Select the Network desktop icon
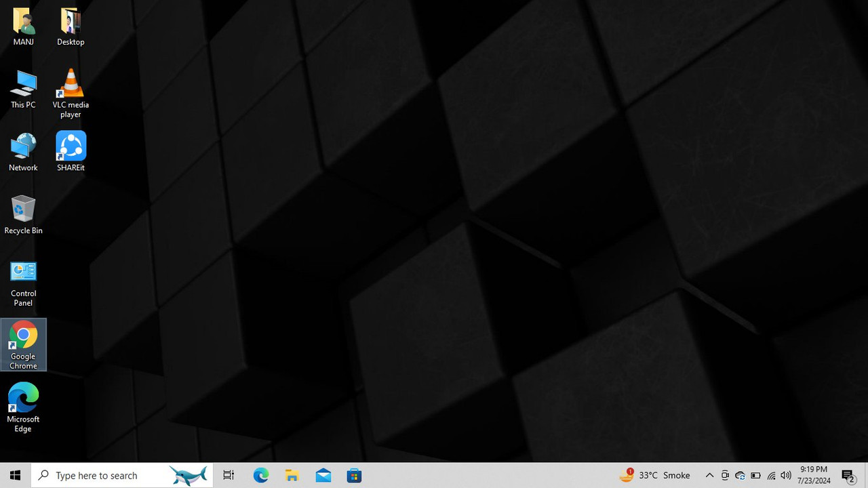The height and width of the screenshot is (488, 868). (x=23, y=152)
